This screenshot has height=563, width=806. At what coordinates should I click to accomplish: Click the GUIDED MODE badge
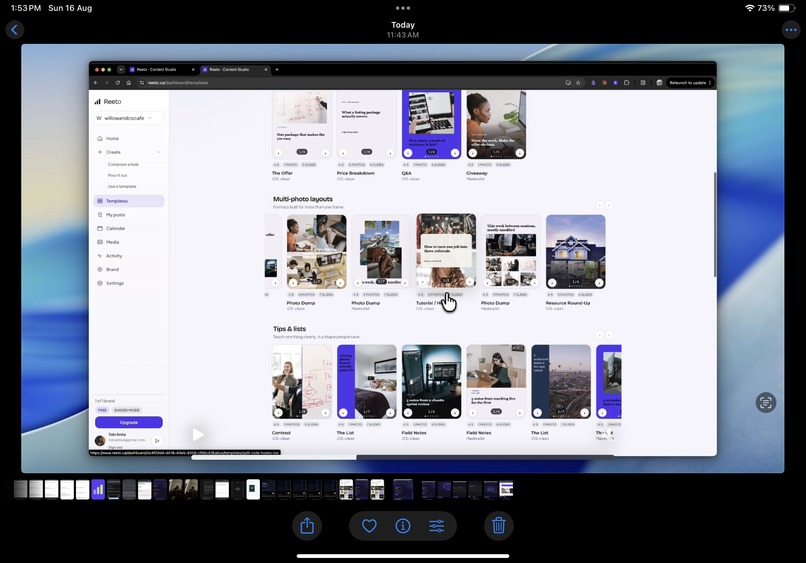click(x=127, y=410)
